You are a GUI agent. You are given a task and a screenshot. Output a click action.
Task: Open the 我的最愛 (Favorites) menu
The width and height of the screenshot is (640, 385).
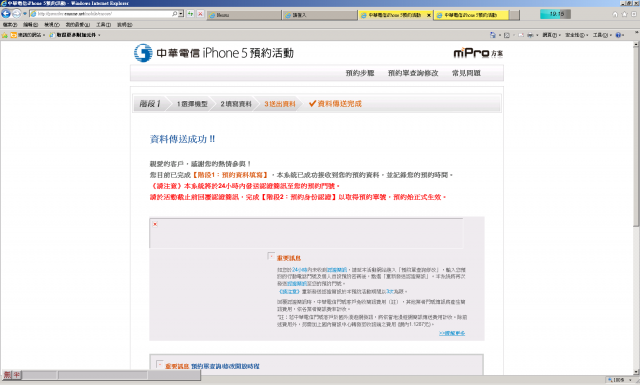78,25
